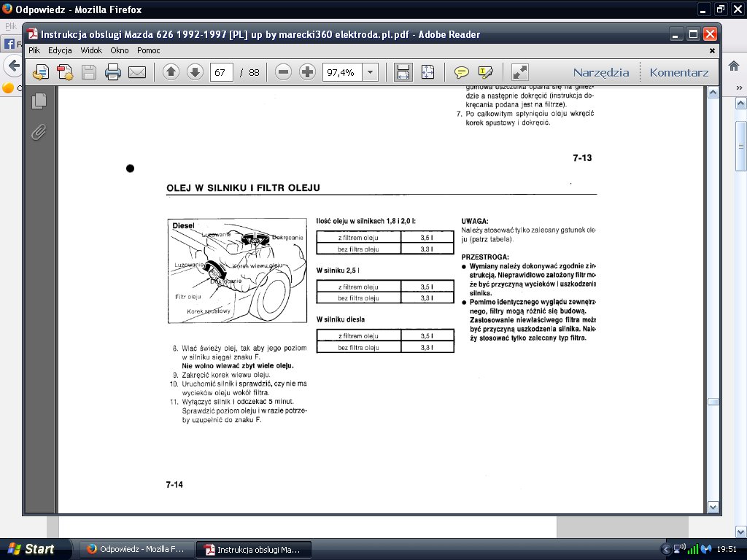Open the Widok menu
Image resolution: width=747 pixels, height=560 pixels.
(x=91, y=50)
